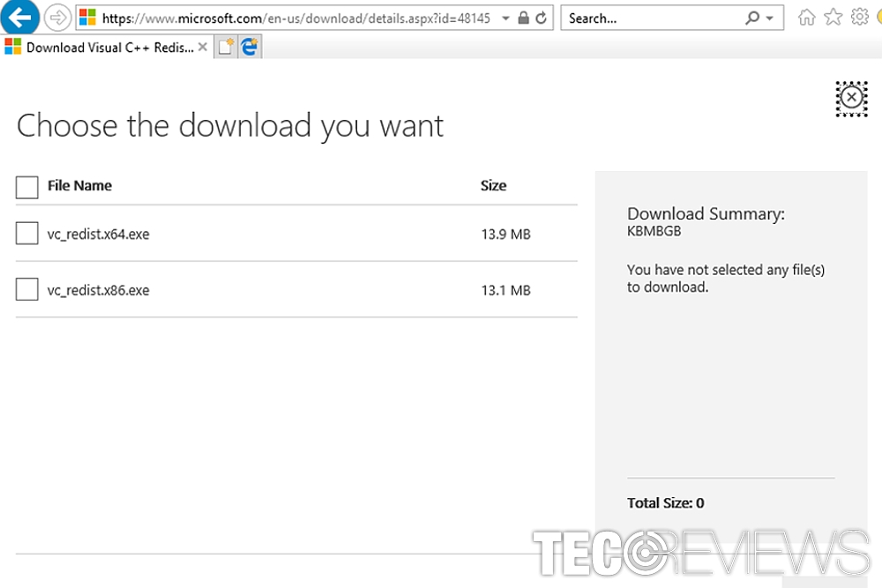Click the KBMBGB units label
Viewport: 882px width, 588px height.
654,231
